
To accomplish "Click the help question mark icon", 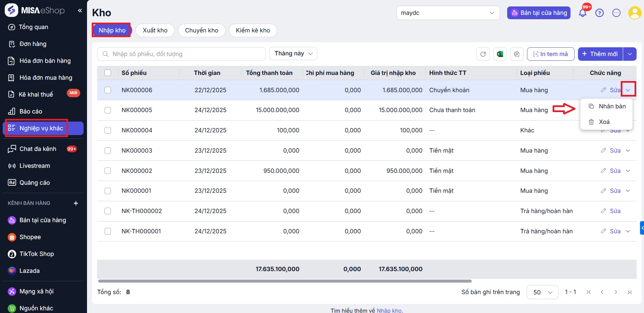I will pyautogui.click(x=599, y=13).
